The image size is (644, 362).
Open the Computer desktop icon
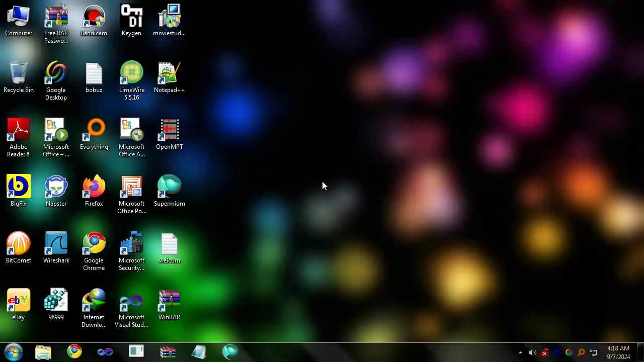(x=19, y=21)
